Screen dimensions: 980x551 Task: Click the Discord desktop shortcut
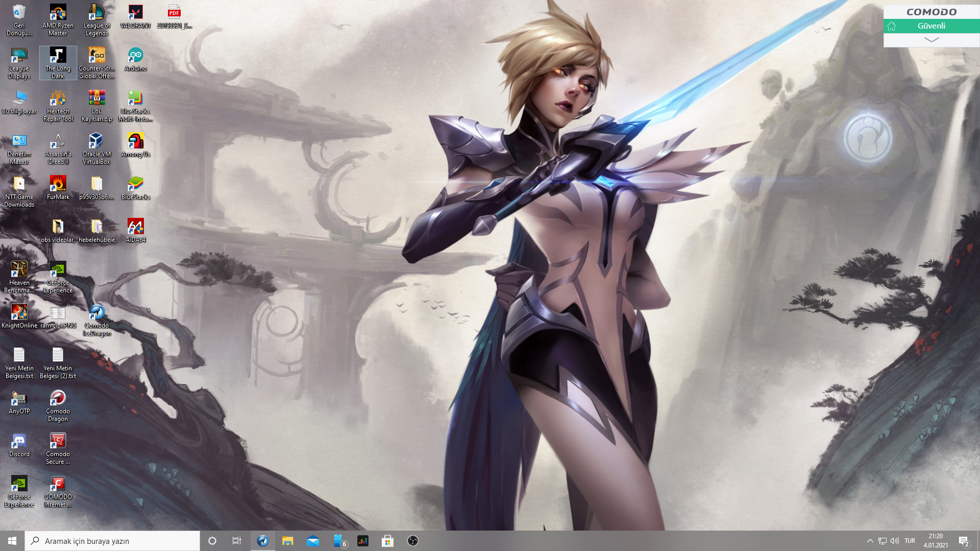coord(19,444)
